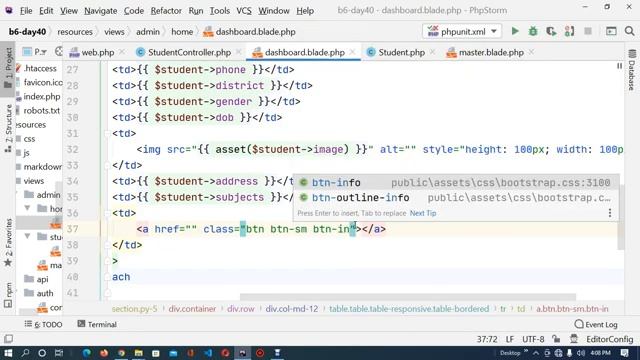Click the line separator LF indicator
The width and height of the screenshot is (640, 360).
pos(510,339)
